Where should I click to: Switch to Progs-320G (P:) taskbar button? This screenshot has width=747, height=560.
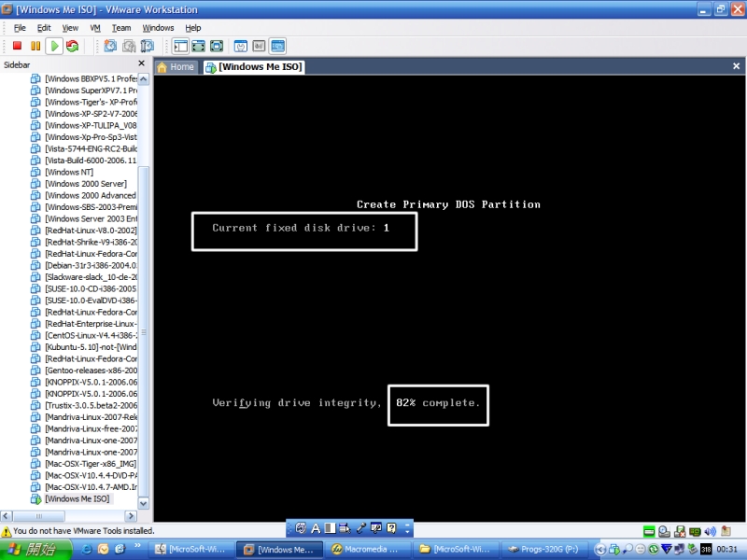point(544,550)
